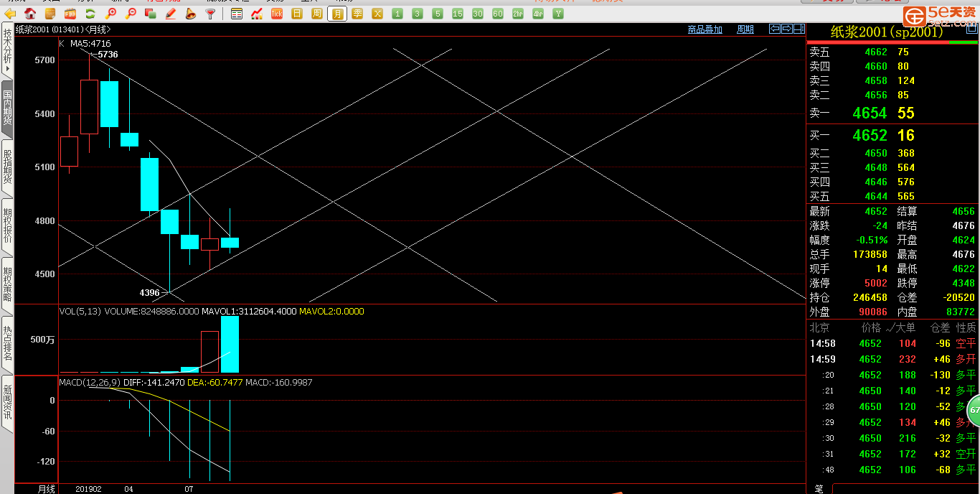Click the 涨停 value 5002
The image size is (980, 494).
[x=876, y=283]
